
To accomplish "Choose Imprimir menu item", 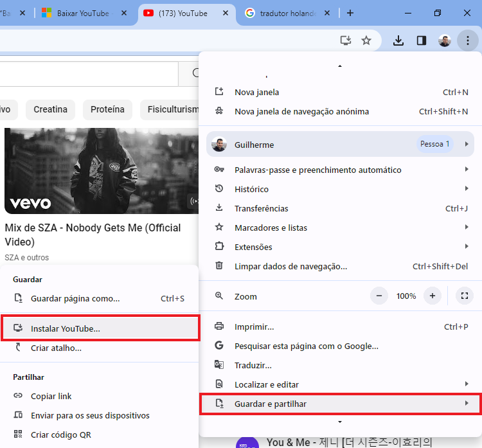I will (x=340, y=327).
